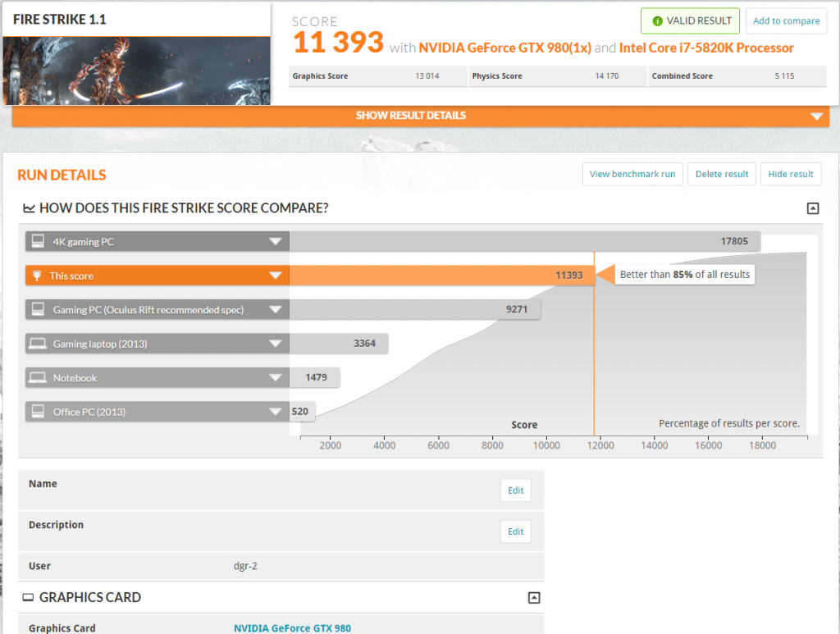Screen dimensions: 840x634
Task: Click the desktop icon on Office PC (2013) row
Action: (38, 411)
